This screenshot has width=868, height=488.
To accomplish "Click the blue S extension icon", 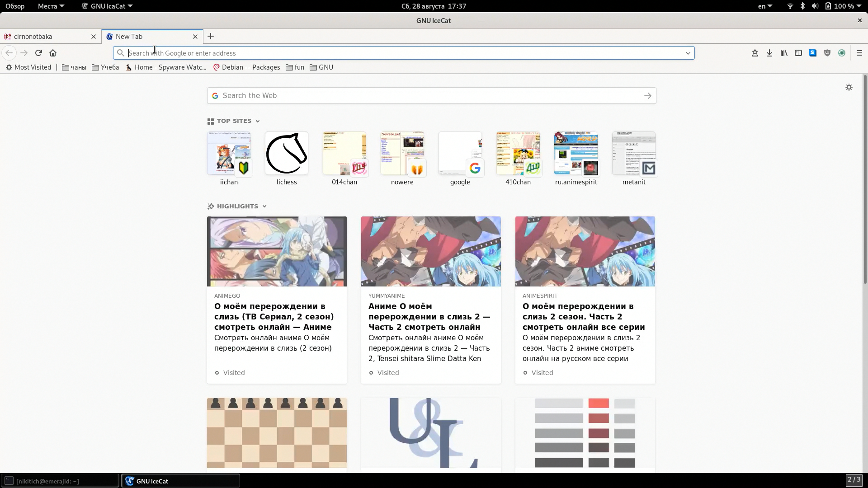I will pos(813,53).
